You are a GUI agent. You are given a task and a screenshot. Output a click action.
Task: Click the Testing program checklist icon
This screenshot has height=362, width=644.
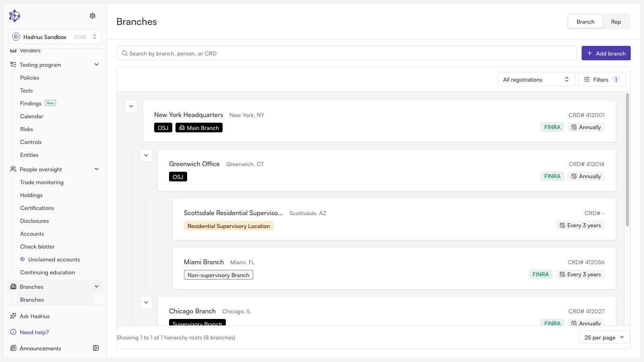13,64
